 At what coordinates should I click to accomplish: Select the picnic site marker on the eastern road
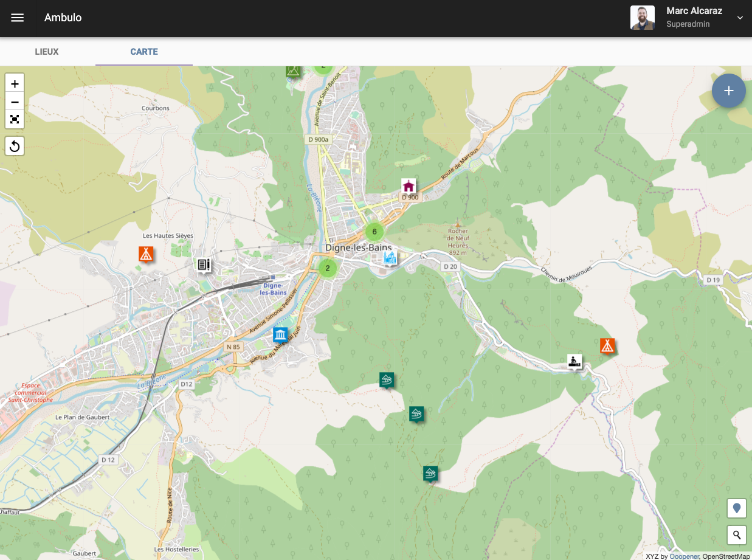pos(574,361)
